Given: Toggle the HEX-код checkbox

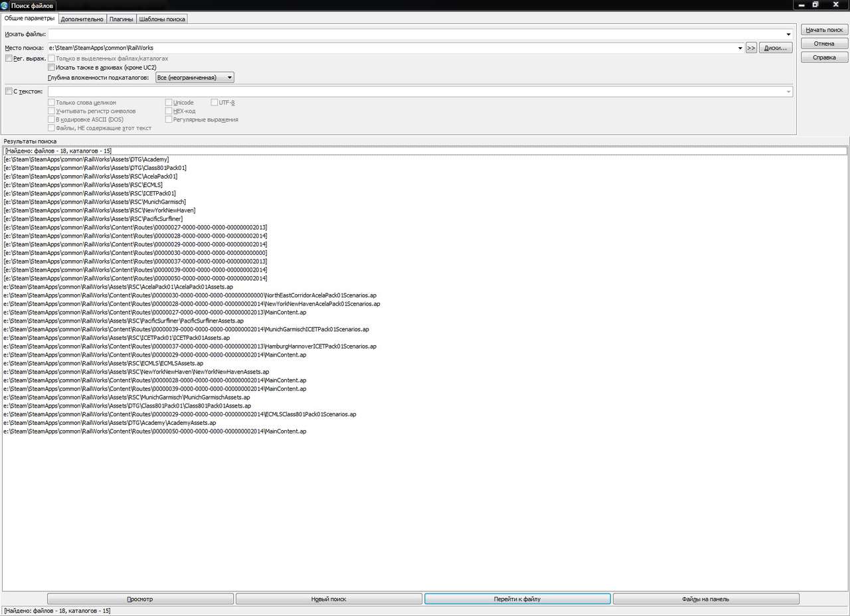Looking at the screenshot, I should click(169, 112).
